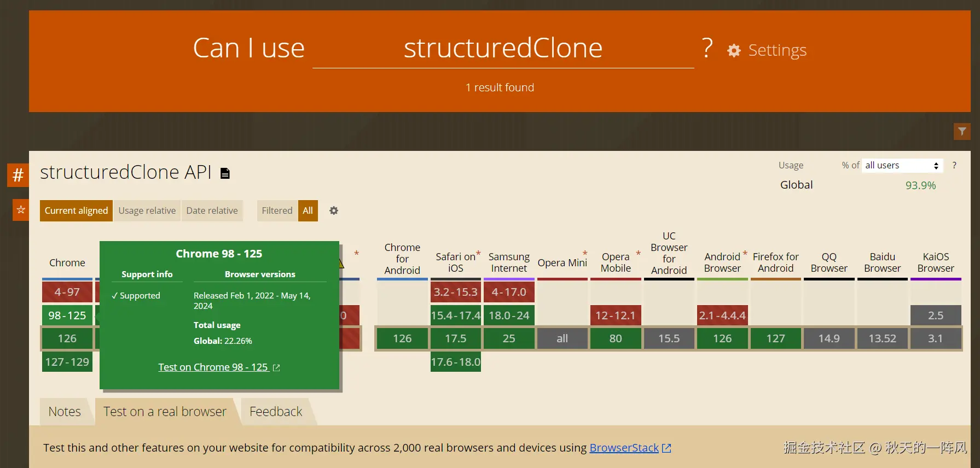Click Safari on iOS 3.2-15.3 cell

click(456, 292)
